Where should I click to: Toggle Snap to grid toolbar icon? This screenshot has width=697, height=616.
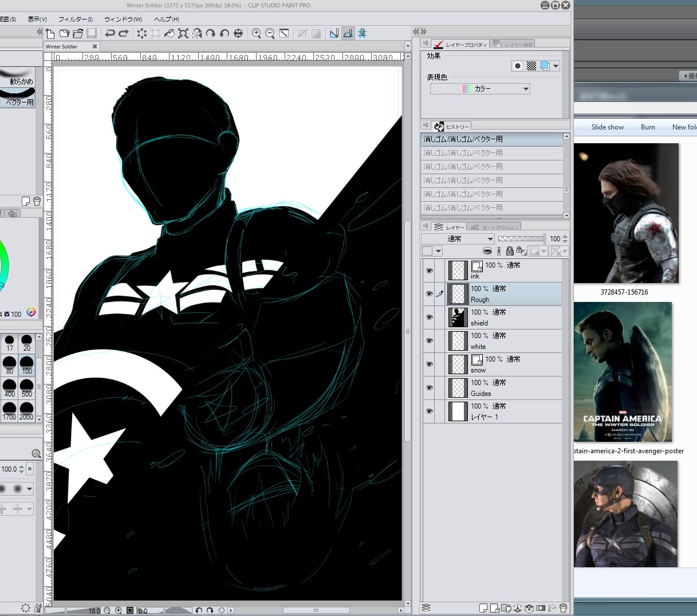point(362,34)
